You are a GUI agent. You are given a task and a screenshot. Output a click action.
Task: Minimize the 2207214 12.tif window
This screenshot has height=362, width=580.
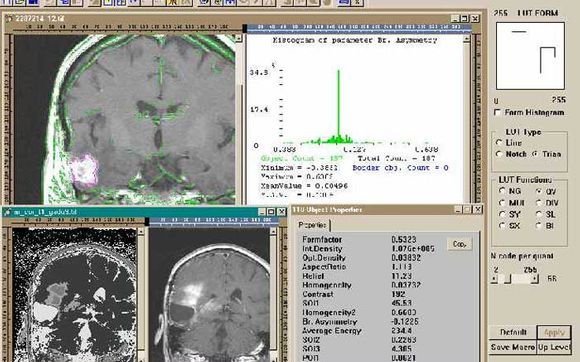coord(456,18)
